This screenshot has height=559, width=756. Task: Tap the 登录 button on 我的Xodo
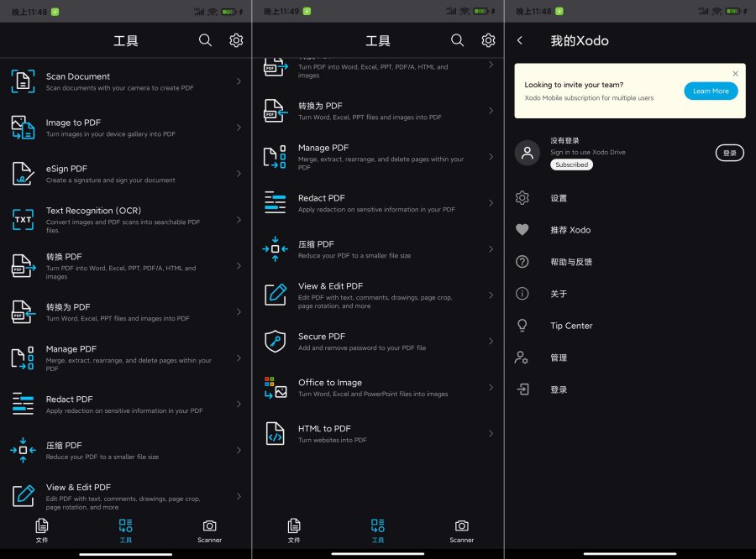point(729,154)
